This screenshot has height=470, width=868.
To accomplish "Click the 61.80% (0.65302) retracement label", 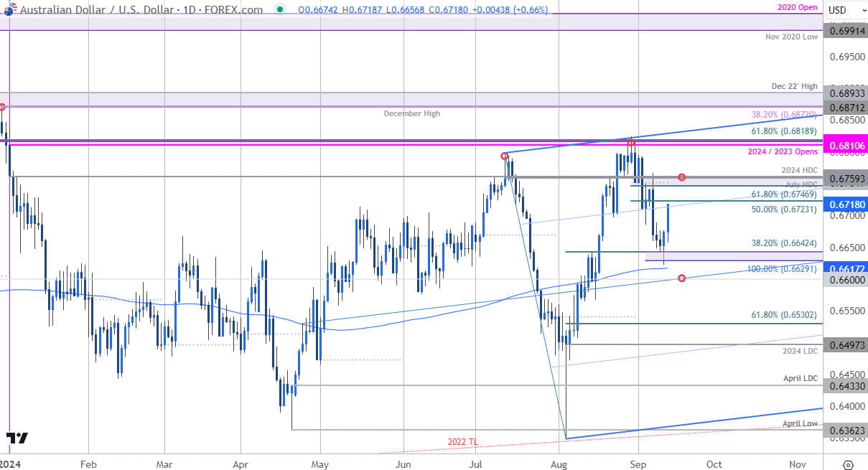I will click(x=785, y=315).
